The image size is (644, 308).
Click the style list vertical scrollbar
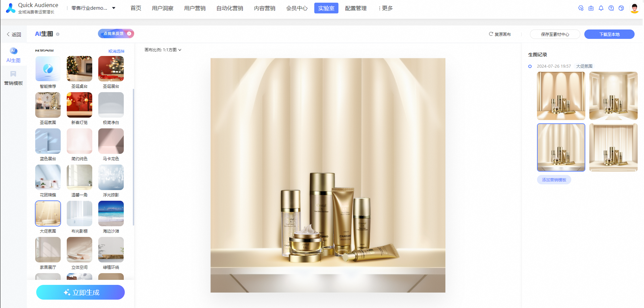133,157
